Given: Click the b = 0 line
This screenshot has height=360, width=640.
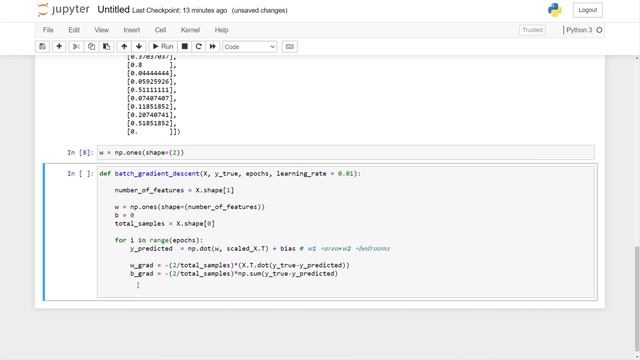Looking at the screenshot, I should pyautogui.click(x=124, y=215).
